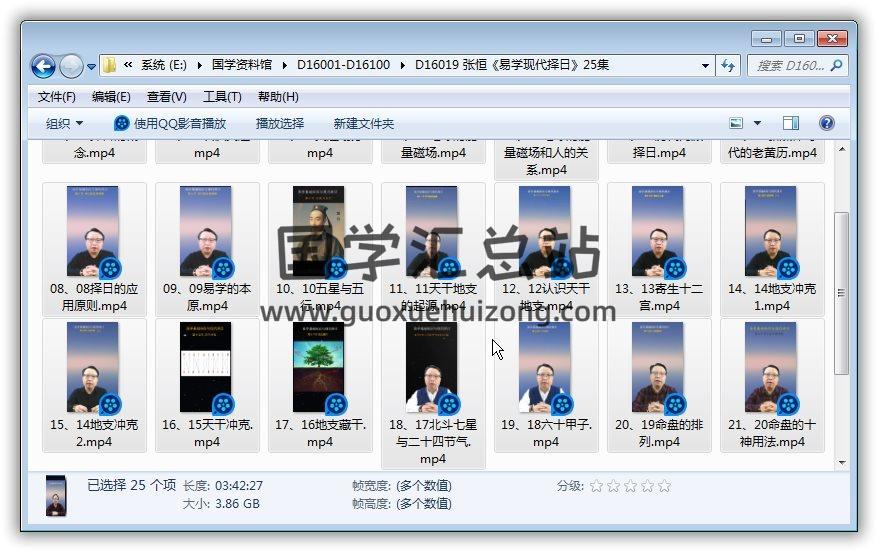Screen dimensions: 878x552
Task: Select video 11、11天干地支的起源.mp4
Action: click(433, 249)
